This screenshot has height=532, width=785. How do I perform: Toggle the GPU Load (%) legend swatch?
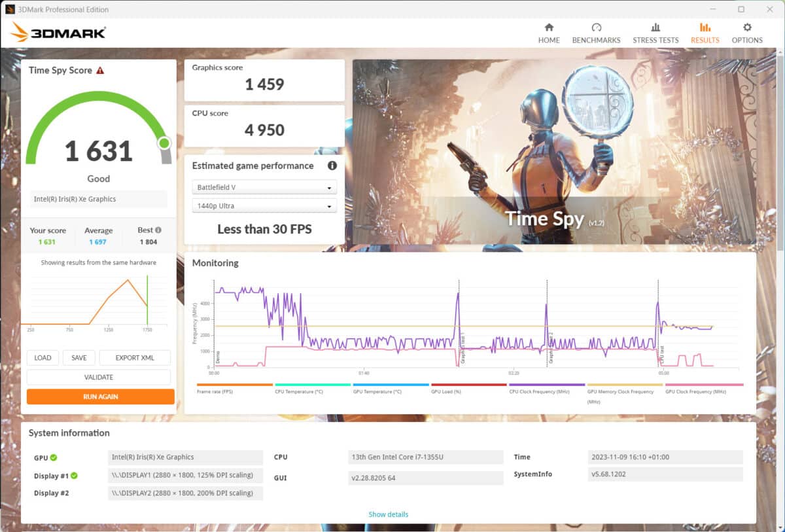click(x=469, y=385)
